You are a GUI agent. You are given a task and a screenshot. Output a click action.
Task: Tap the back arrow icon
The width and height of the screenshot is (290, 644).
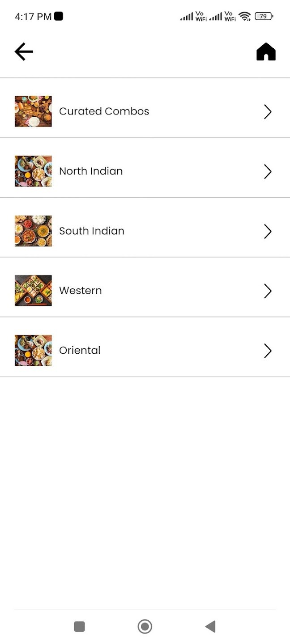pyautogui.click(x=24, y=52)
